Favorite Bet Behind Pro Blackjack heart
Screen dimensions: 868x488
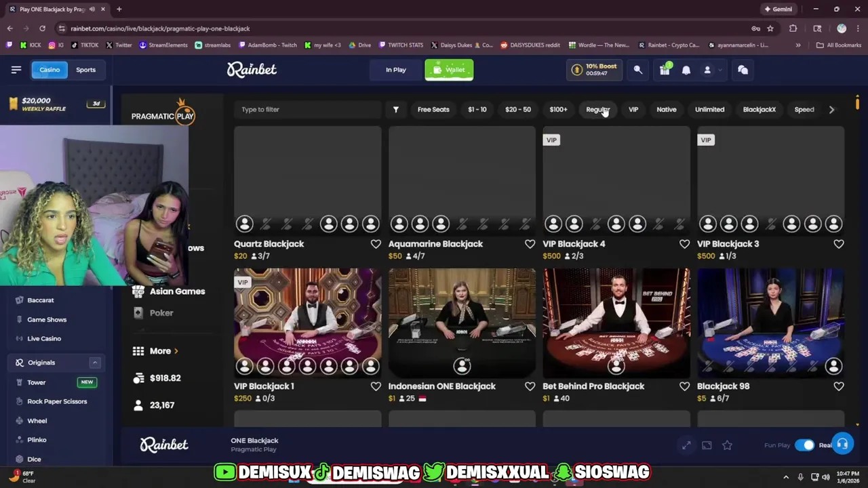[x=684, y=386]
